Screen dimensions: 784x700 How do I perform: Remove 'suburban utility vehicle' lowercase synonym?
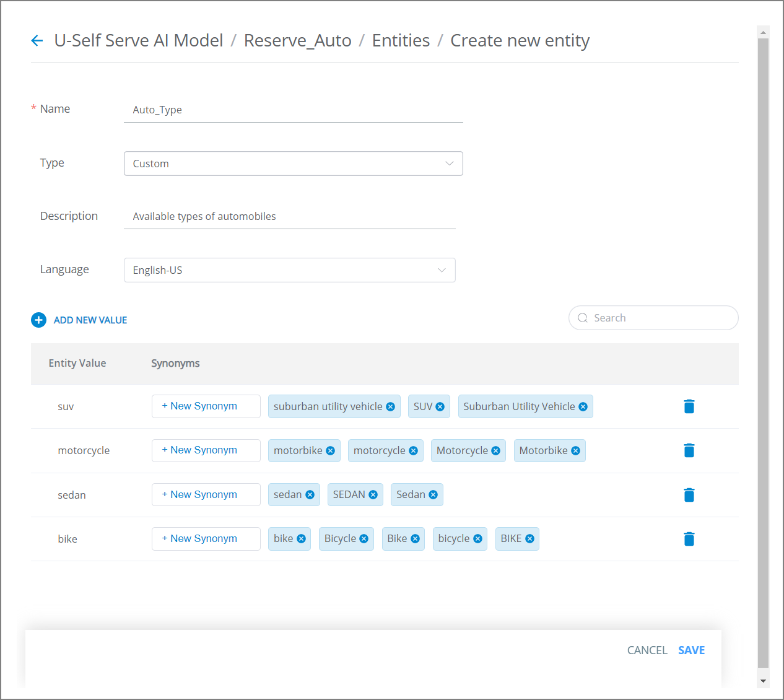point(391,407)
